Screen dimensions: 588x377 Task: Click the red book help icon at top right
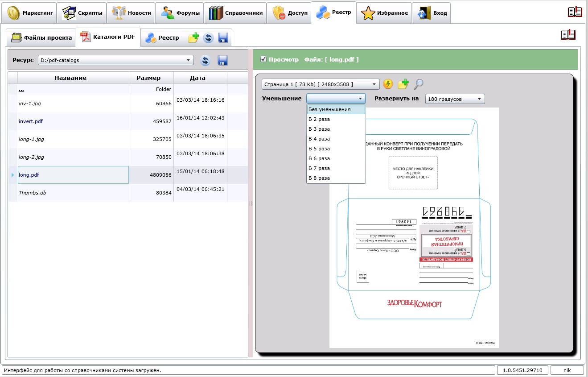pyautogui.click(x=575, y=12)
